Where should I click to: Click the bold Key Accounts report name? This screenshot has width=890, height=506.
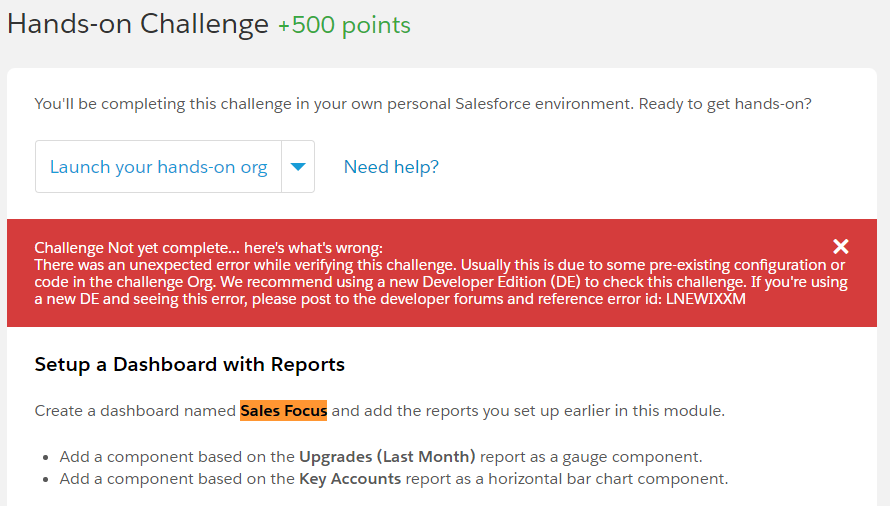(350, 479)
